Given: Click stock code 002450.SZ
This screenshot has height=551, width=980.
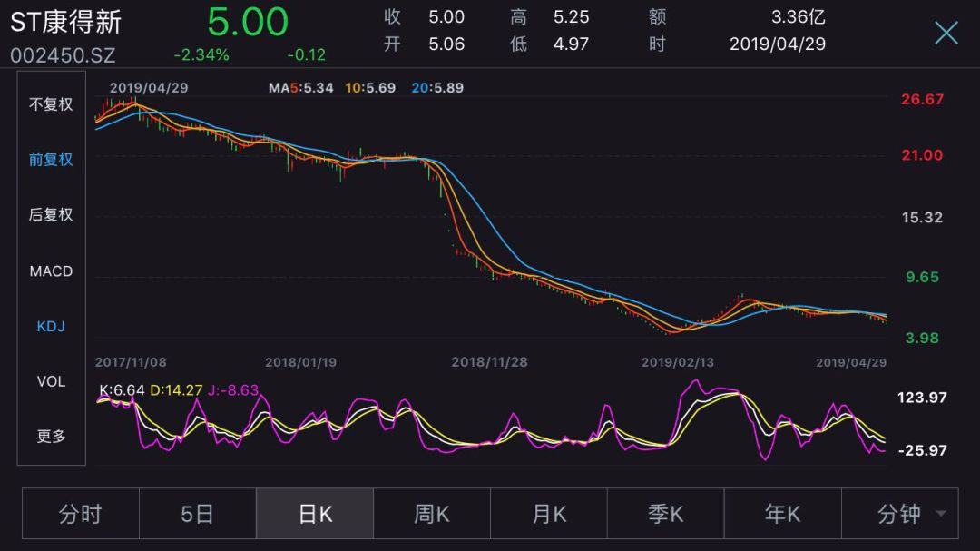Looking at the screenshot, I should coord(63,55).
